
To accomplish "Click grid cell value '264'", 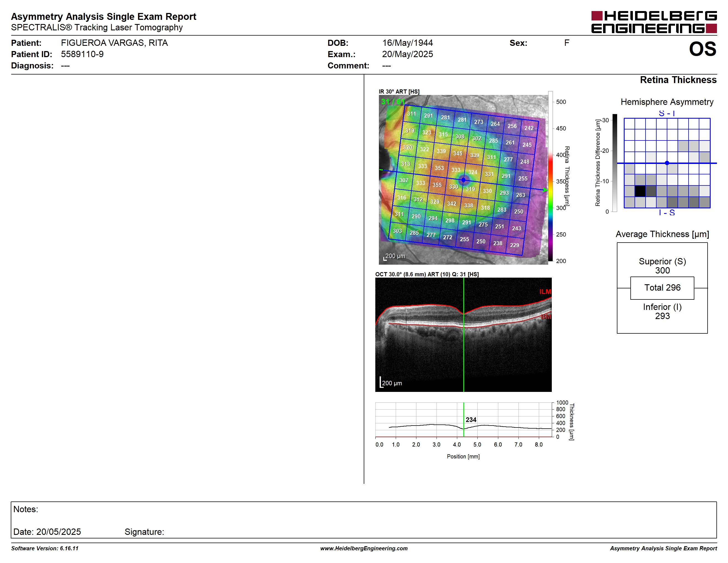I will [495, 124].
